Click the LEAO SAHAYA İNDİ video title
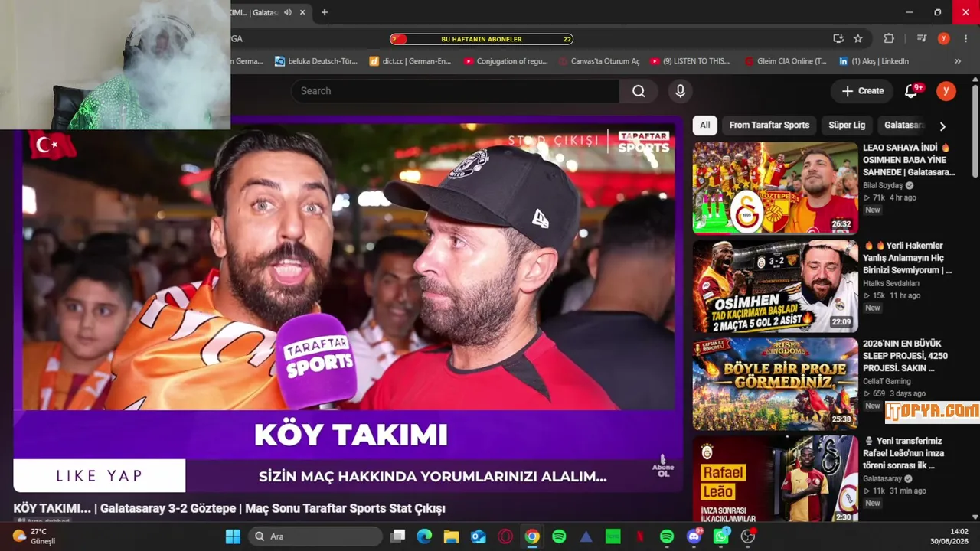The image size is (980, 551). (909, 160)
